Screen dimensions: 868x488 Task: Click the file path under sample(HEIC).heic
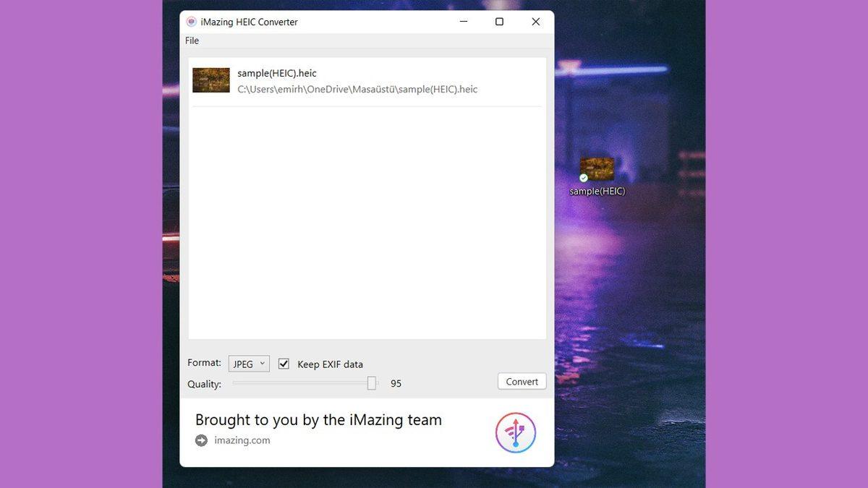click(x=357, y=90)
